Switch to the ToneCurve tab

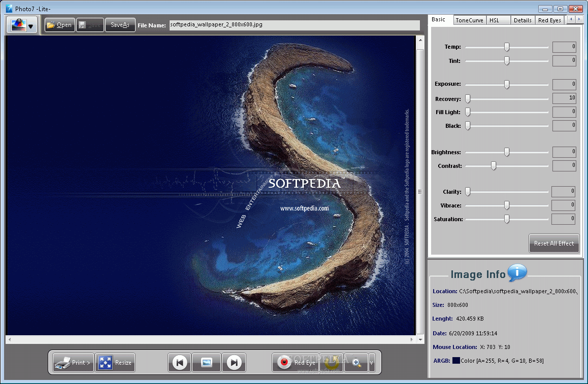click(x=469, y=20)
